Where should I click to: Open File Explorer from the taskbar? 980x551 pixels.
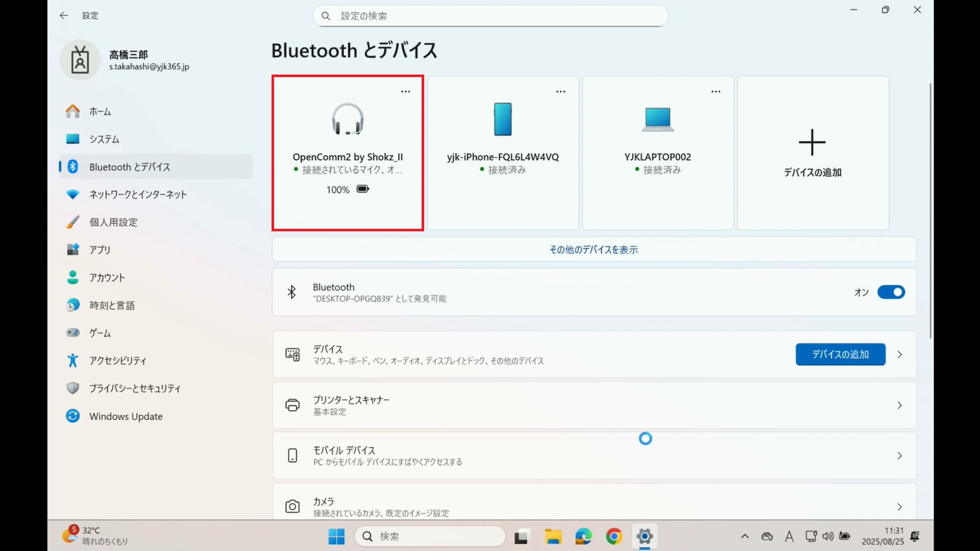[552, 536]
